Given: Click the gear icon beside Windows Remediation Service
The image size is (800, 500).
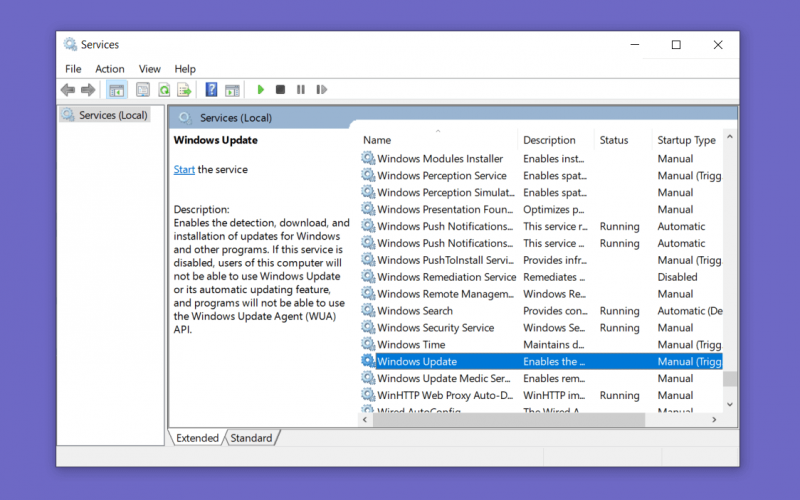Looking at the screenshot, I should click(368, 277).
